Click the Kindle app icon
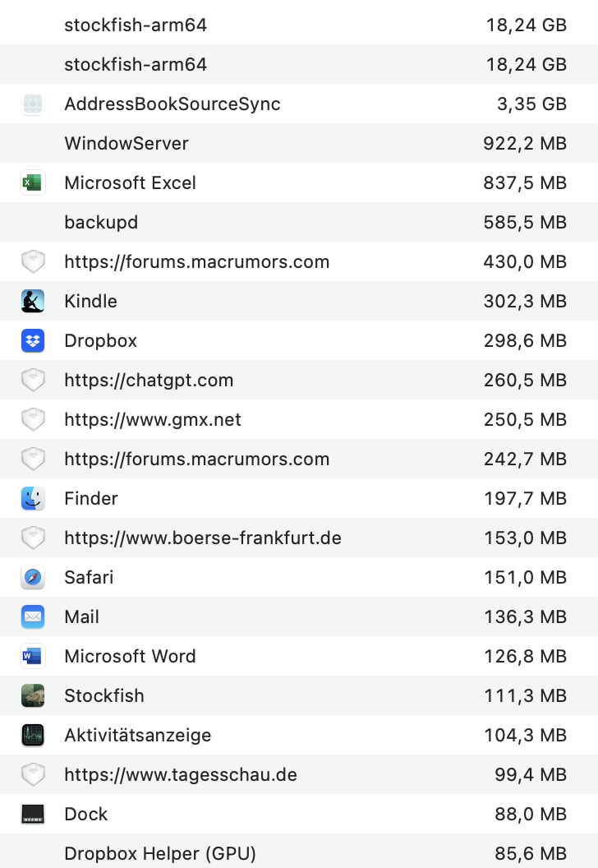This screenshot has height=868, width=598. [33, 301]
